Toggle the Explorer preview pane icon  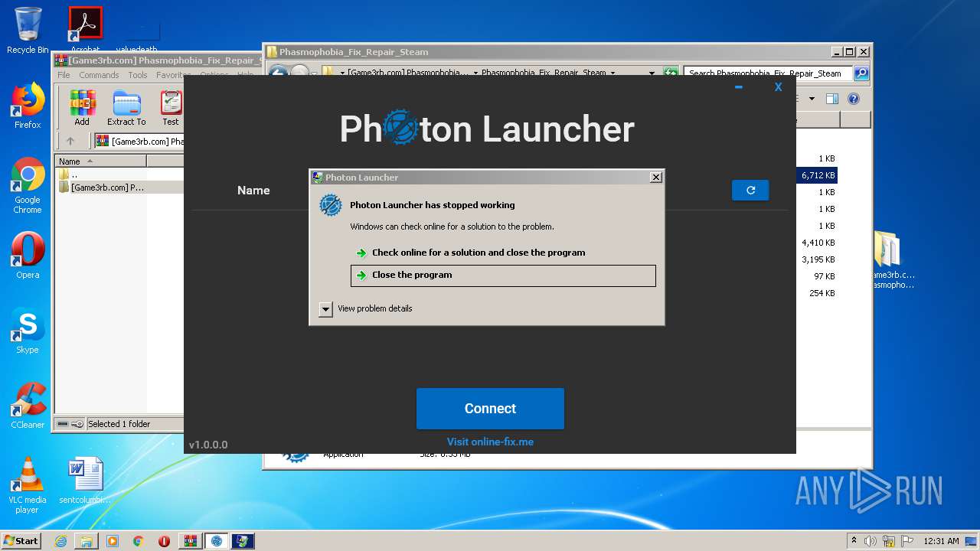832,99
